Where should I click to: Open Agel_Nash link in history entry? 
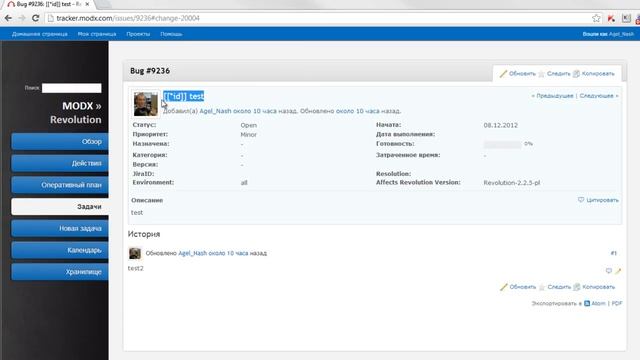coord(193,253)
